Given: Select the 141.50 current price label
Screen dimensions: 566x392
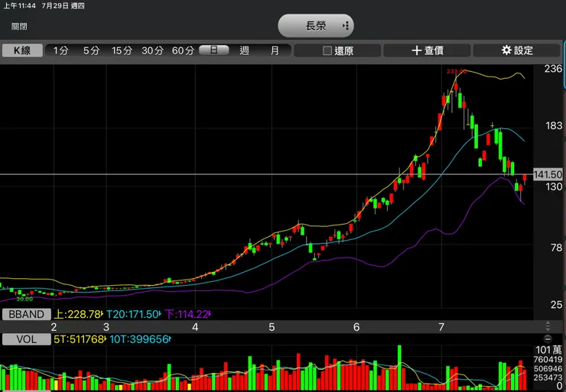Looking at the screenshot, I should [548, 174].
